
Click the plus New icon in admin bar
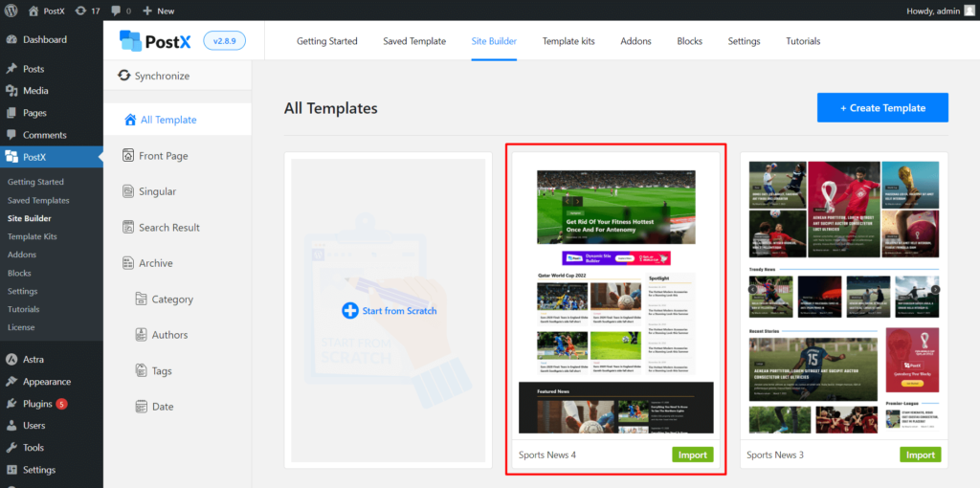tap(146, 11)
